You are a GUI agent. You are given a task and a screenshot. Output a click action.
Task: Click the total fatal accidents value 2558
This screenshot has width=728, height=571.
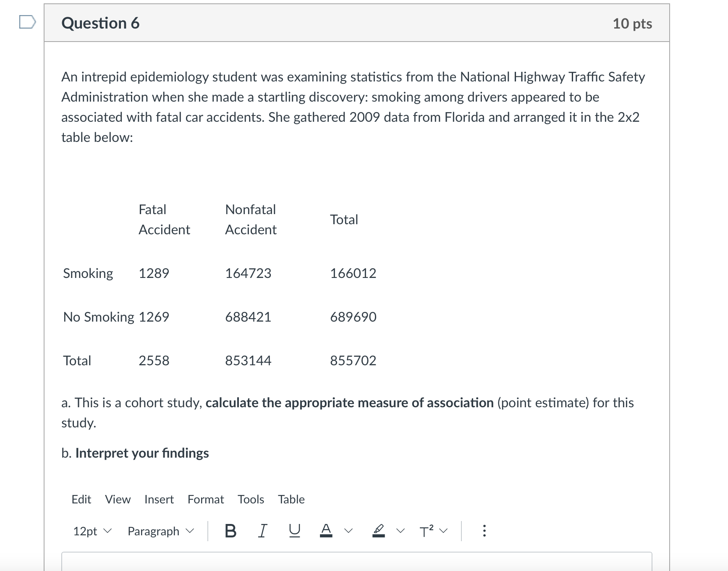(x=154, y=361)
